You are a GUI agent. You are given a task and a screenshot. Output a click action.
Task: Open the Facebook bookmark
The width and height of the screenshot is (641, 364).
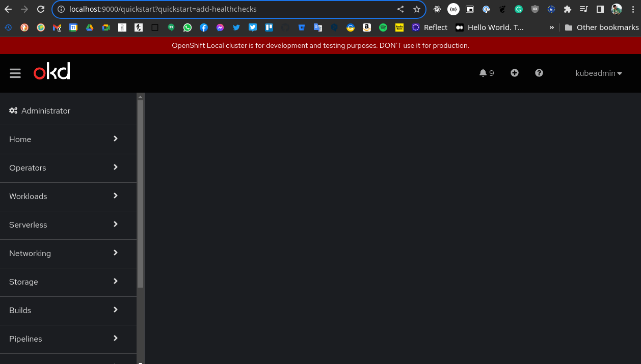click(204, 27)
